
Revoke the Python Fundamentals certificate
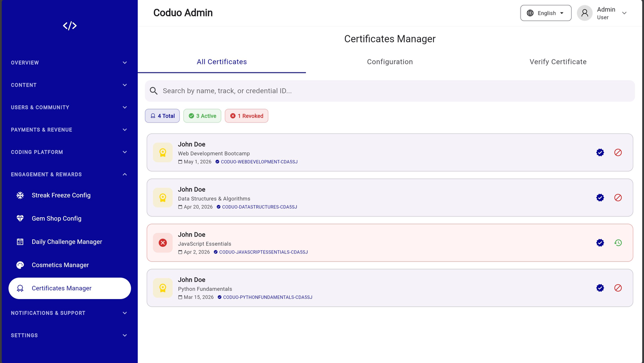point(618,288)
